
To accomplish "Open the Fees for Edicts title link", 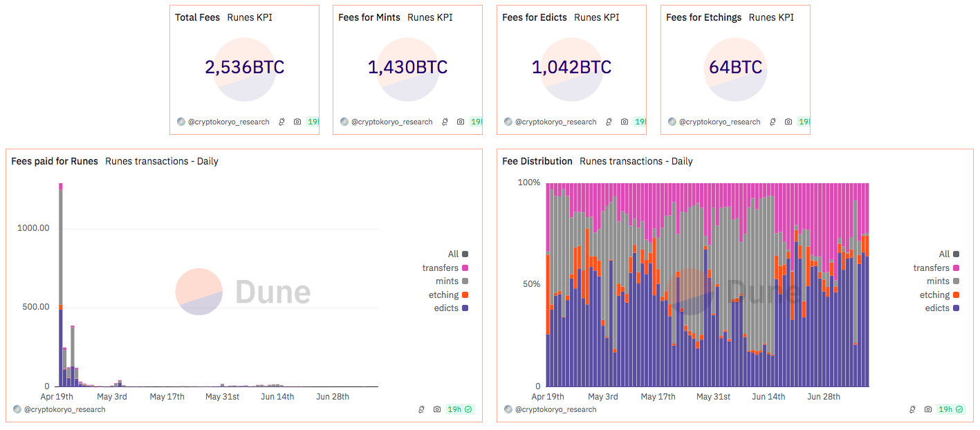I will point(535,17).
